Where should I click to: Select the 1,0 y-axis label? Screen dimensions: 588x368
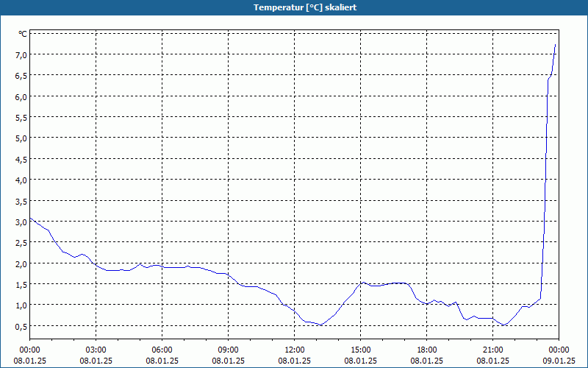click(21, 305)
